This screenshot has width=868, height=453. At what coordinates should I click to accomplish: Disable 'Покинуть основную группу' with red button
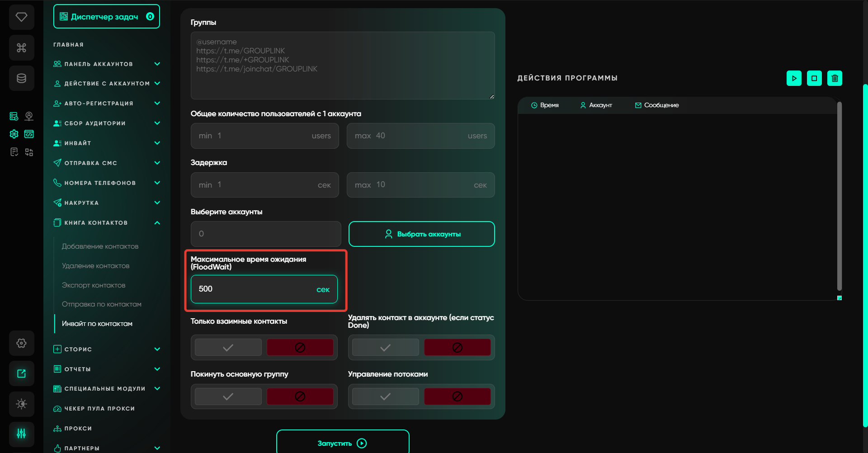(300, 396)
